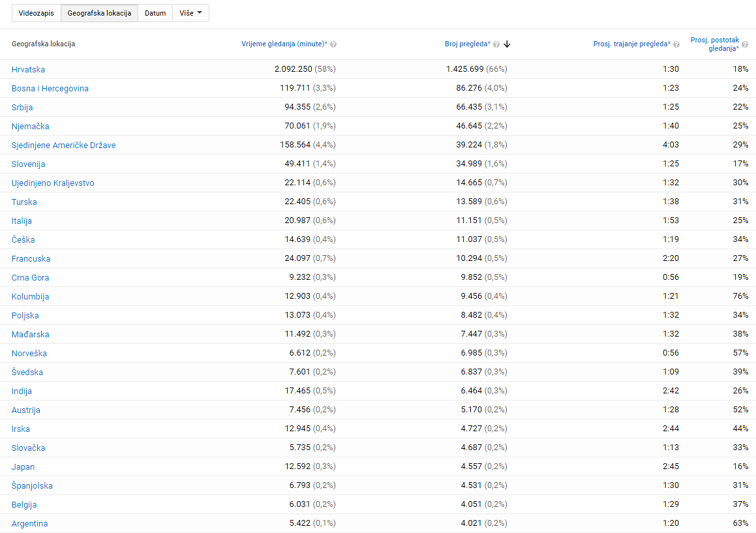Sort by Vrijeme gledanja (minute) column
Viewport: 756px width, 533px height.
[284, 44]
